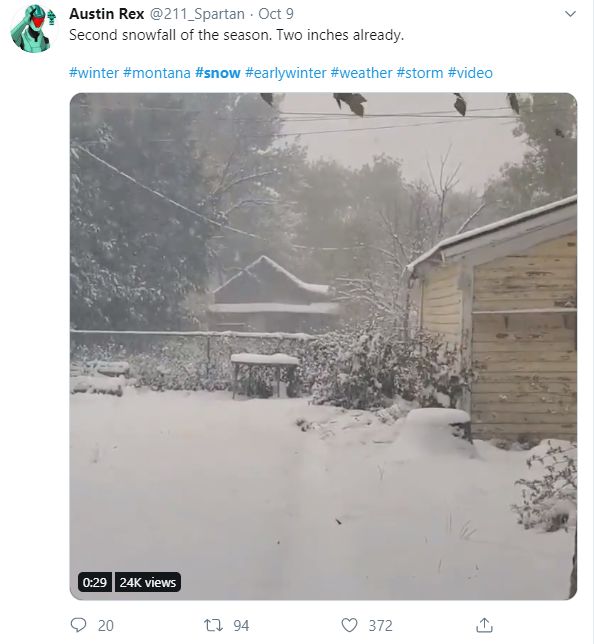Viewport: 594px width, 644px height.
Task: Click the share upload icon
Action: click(x=484, y=625)
